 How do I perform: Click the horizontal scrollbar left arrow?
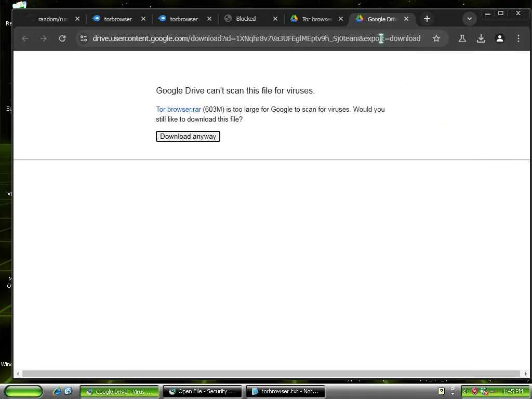[x=18, y=374]
